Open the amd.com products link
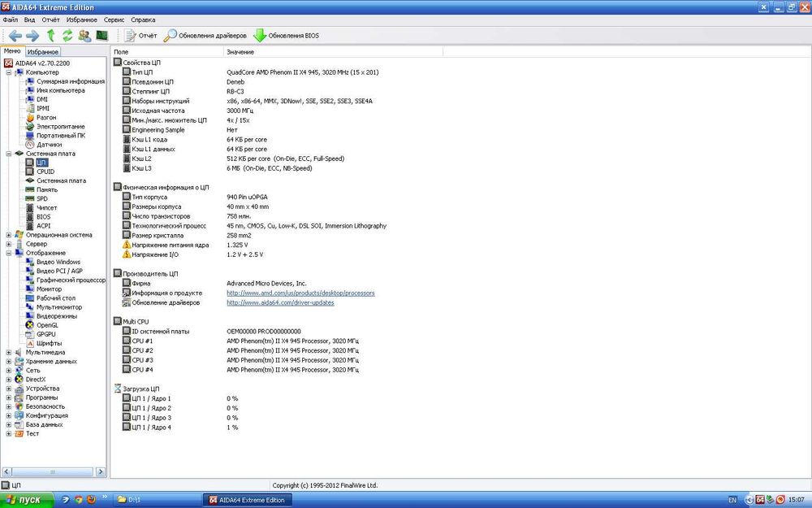 300,293
